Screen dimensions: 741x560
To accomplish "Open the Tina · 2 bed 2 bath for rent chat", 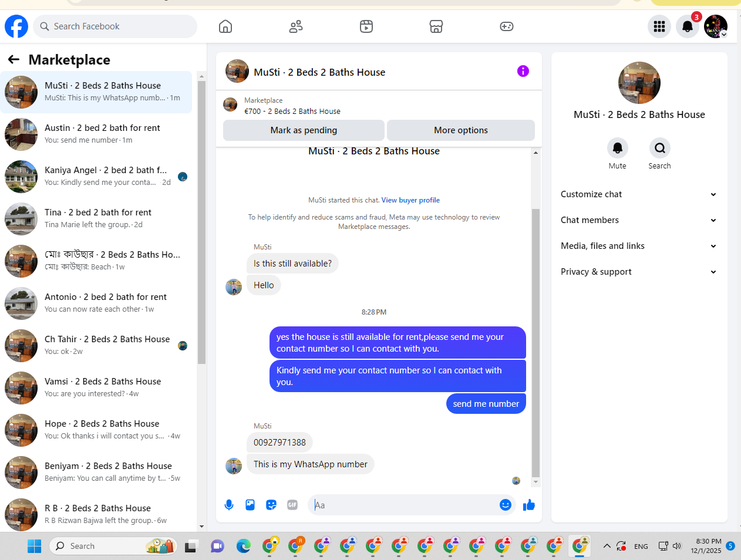I will 96,219.
